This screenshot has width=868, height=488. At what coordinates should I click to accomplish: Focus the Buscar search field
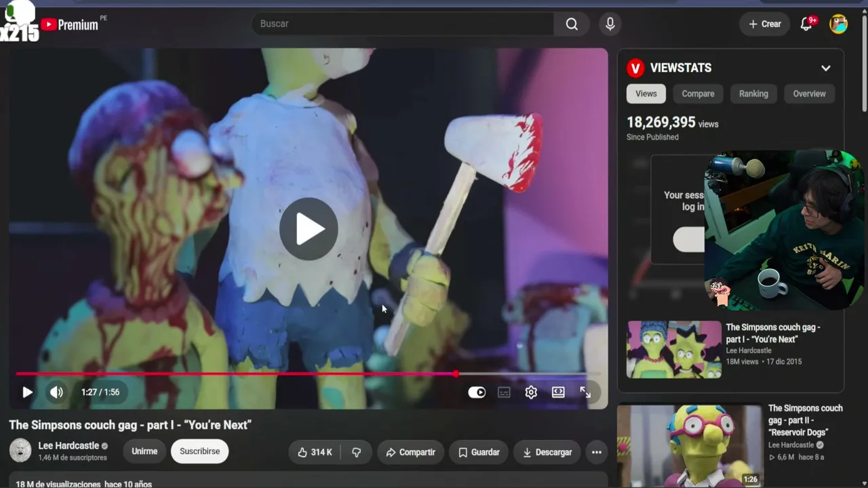coord(403,24)
